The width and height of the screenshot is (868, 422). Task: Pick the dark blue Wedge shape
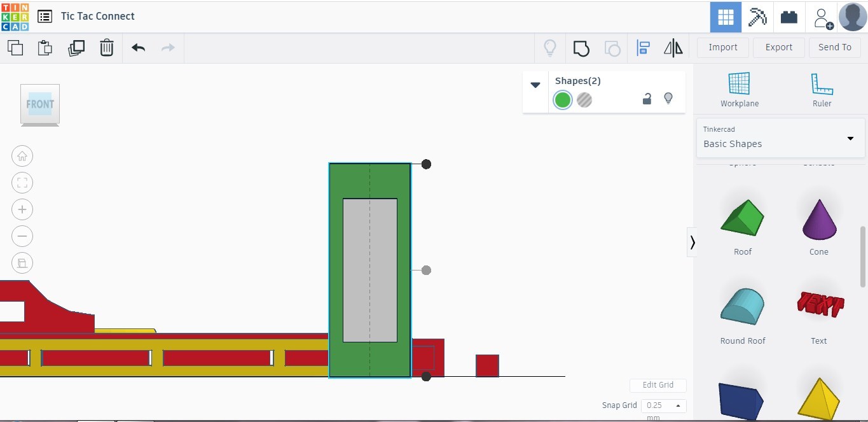[742, 401]
